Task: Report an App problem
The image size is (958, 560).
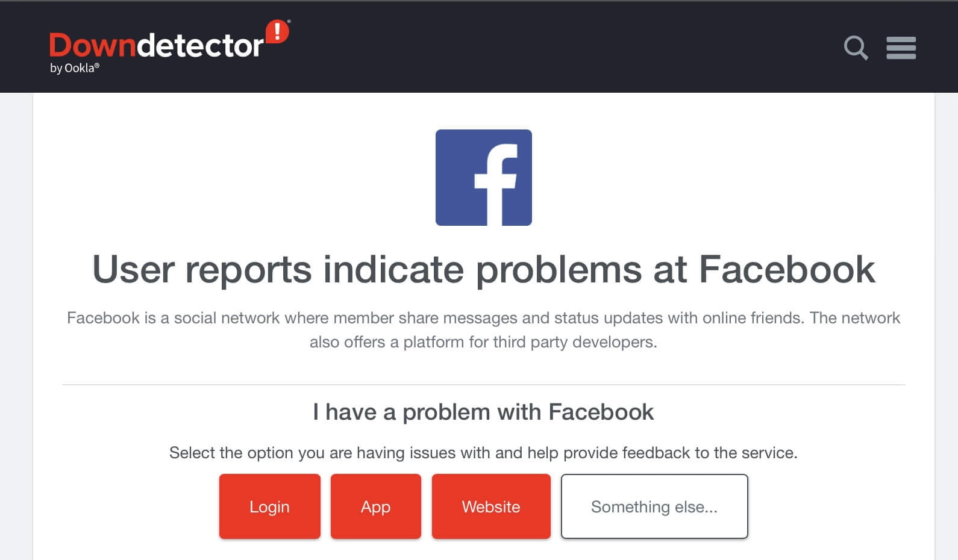Action: point(376,506)
